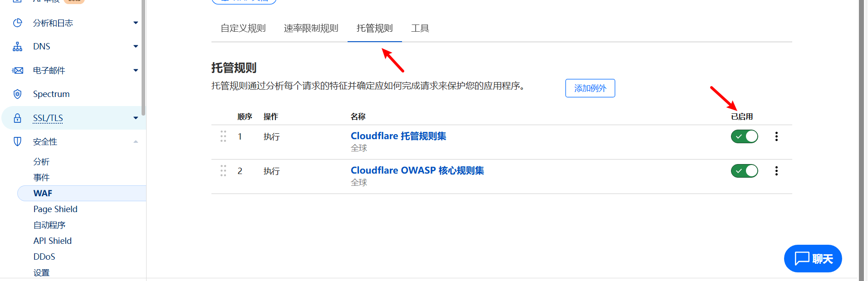Open the Cloudflare OWASP 核心规则集 link
Screen dimensions: 868x281
[417, 170]
